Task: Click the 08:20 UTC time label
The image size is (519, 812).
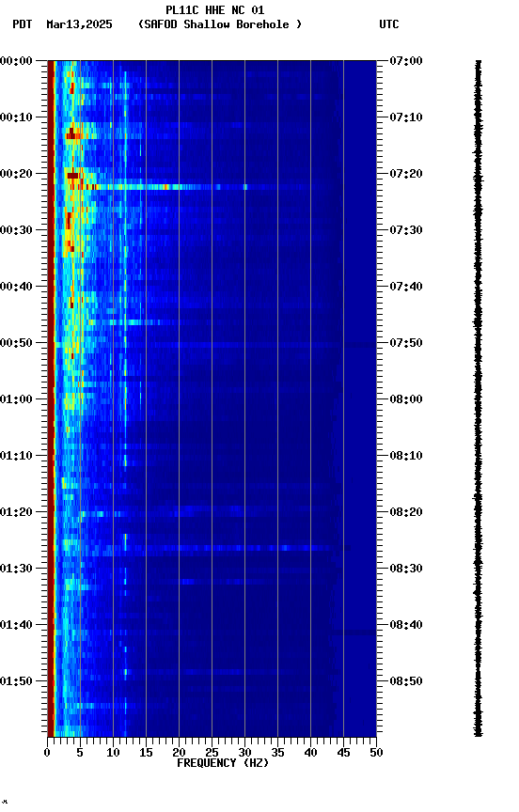Action: coord(406,513)
